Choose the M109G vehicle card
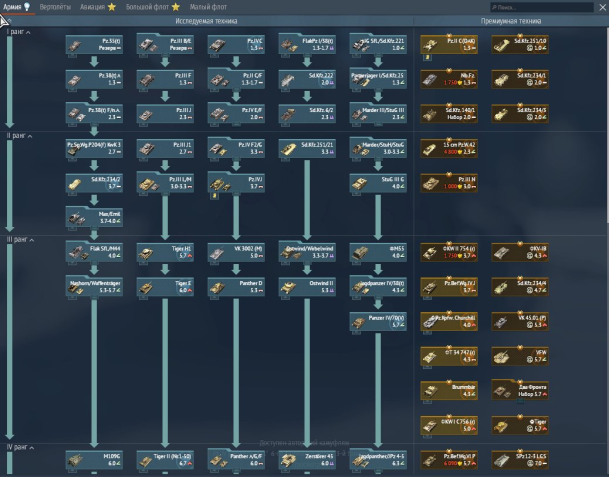Screen dimensions: 609x477 (x=94, y=459)
